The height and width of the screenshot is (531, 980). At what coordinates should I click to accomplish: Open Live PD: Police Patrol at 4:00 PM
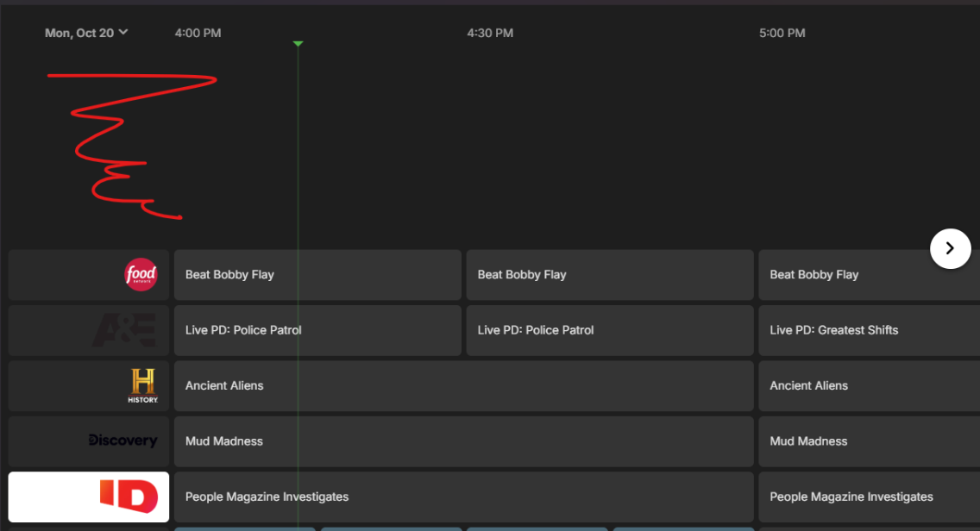pos(317,330)
